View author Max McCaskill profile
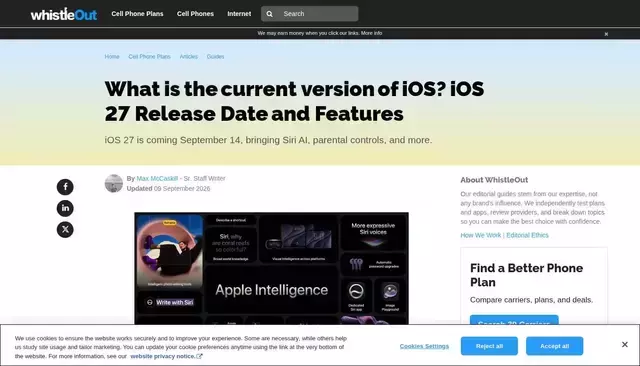Viewport: 640px width, 366px height. [x=157, y=179]
